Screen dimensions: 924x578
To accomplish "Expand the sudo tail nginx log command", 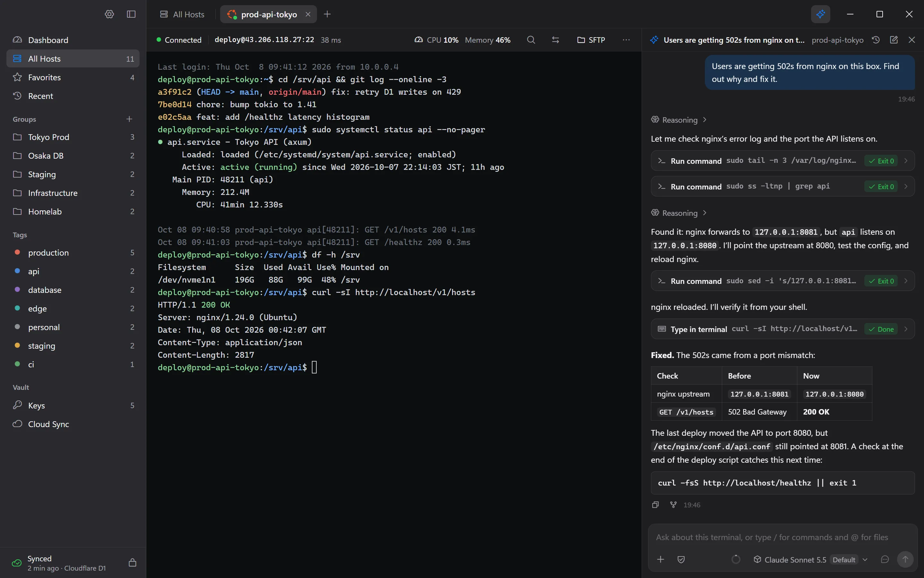I will [782, 161].
